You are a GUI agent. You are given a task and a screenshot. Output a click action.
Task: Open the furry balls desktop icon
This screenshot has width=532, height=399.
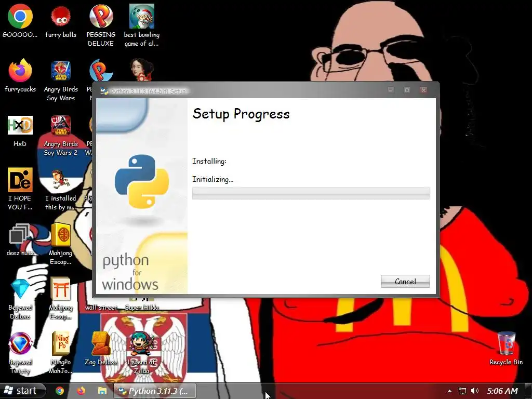click(x=61, y=21)
